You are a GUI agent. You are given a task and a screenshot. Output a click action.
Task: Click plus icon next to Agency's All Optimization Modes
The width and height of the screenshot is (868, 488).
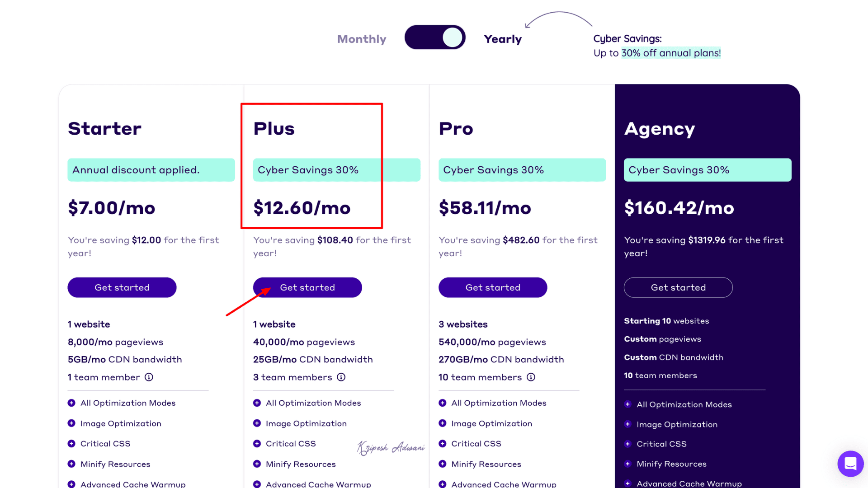pyautogui.click(x=627, y=404)
